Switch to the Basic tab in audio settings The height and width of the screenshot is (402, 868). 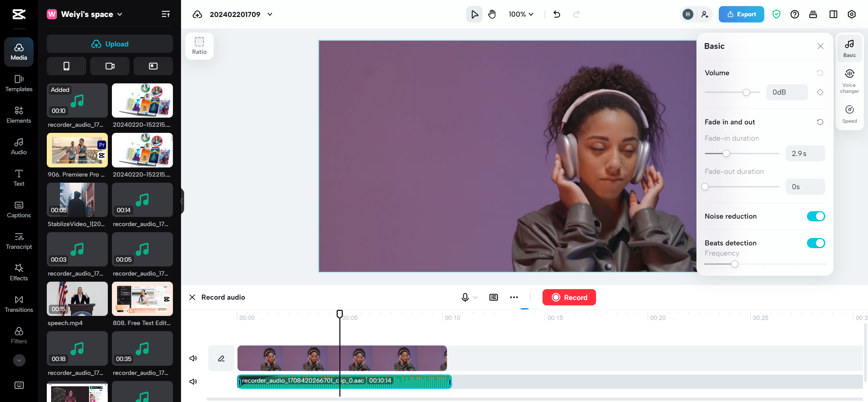[849, 48]
